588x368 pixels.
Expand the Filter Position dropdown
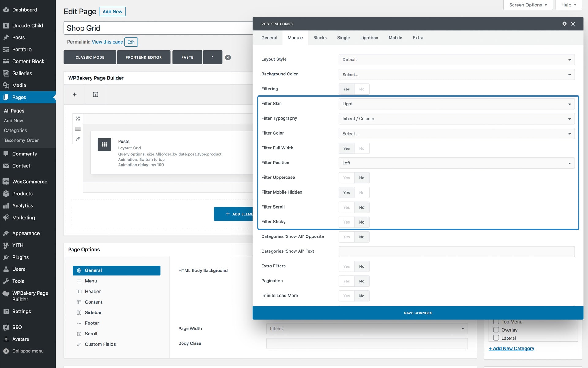coord(456,163)
